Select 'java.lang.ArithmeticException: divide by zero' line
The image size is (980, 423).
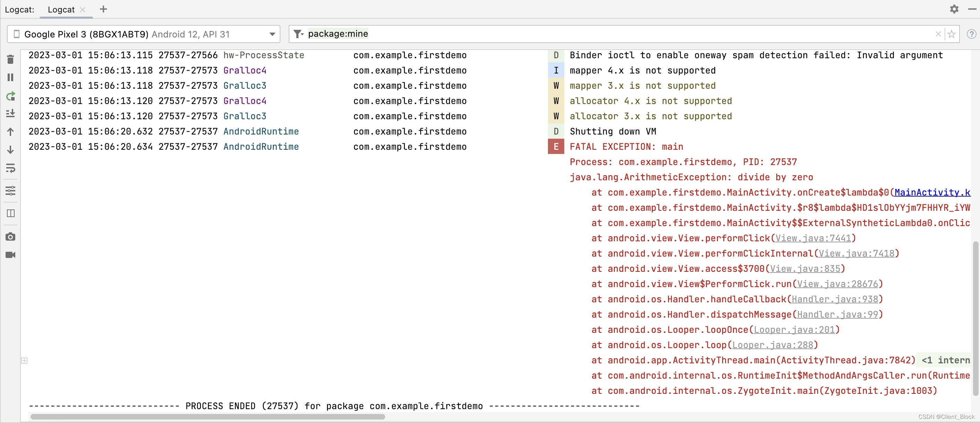coord(691,177)
